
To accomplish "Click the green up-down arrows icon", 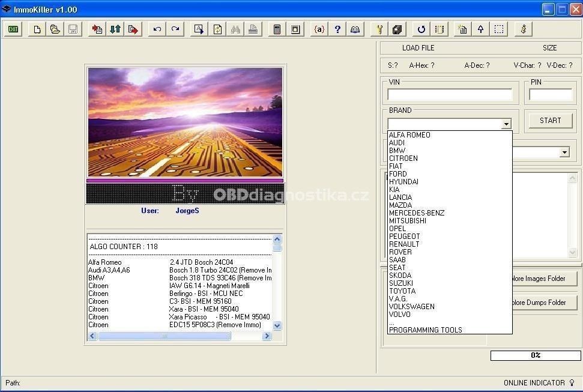I will [115, 29].
